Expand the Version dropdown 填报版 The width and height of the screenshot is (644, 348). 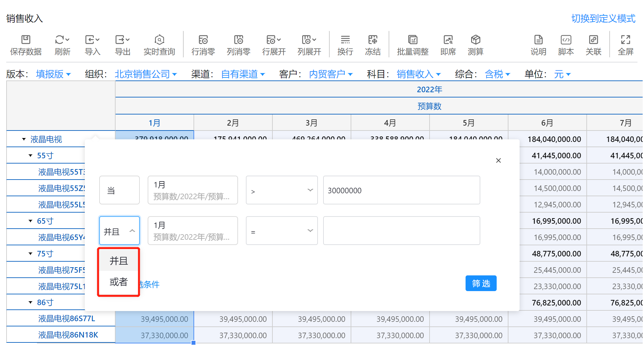(53, 74)
